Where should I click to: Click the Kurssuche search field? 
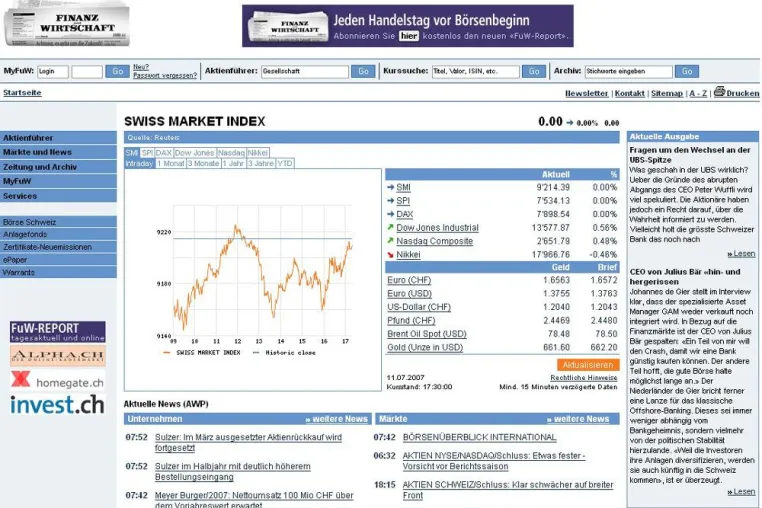click(476, 71)
